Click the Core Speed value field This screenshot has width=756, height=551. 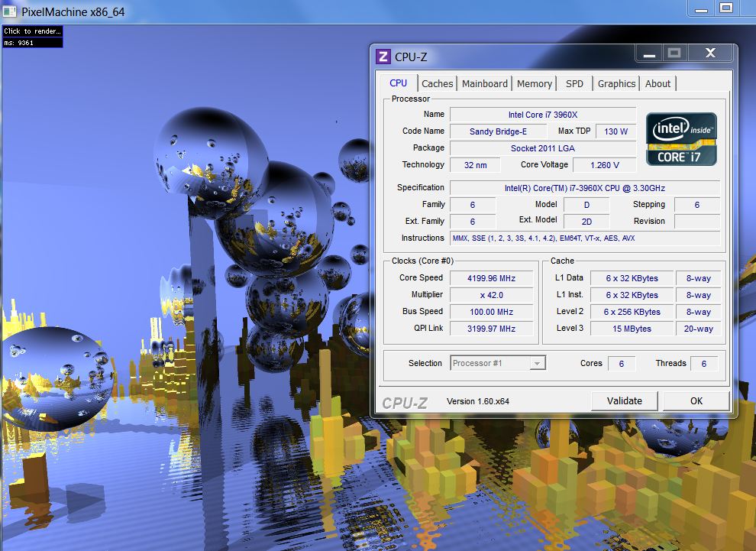pos(492,278)
